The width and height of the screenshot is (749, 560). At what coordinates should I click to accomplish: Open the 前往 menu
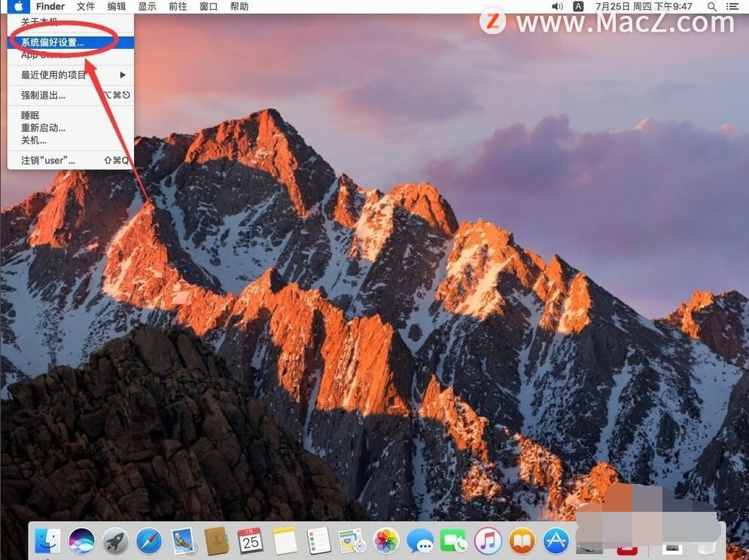point(178,7)
